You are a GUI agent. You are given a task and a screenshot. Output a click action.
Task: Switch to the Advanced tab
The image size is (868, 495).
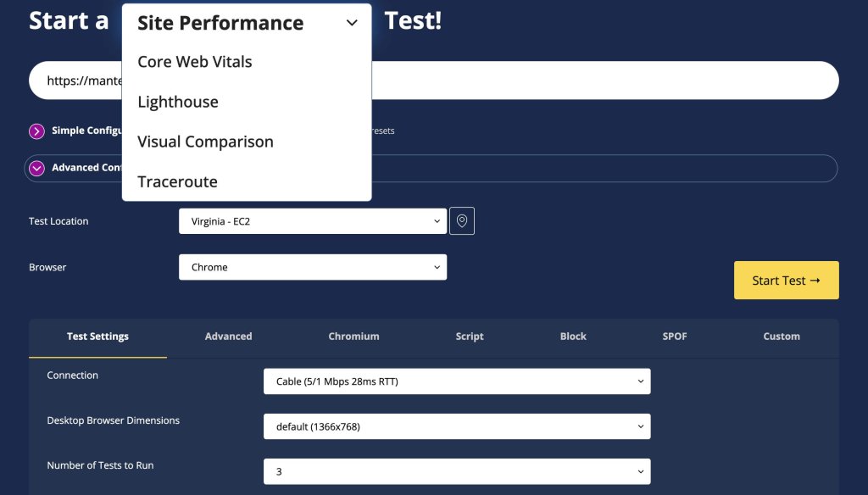pyautogui.click(x=228, y=336)
